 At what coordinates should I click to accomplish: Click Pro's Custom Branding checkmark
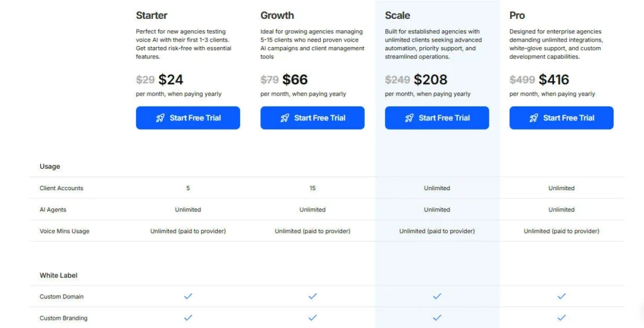point(562,317)
